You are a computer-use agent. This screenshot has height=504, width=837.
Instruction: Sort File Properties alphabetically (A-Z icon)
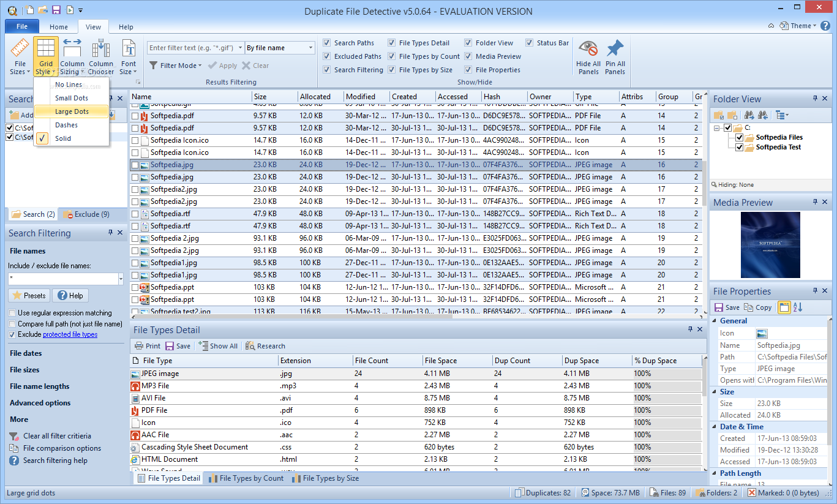point(798,307)
